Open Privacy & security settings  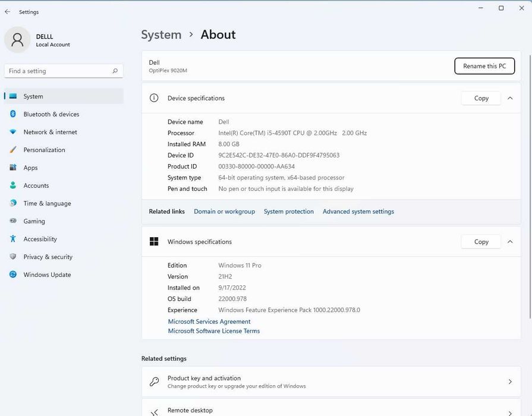coord(48,257)
